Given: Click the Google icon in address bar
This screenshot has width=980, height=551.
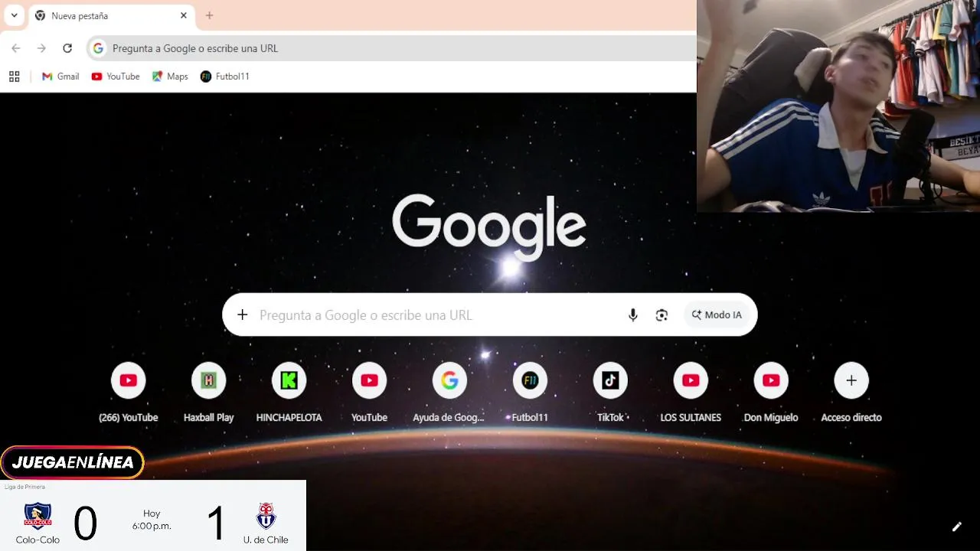Looking at the screenshot, I should 98,48.
